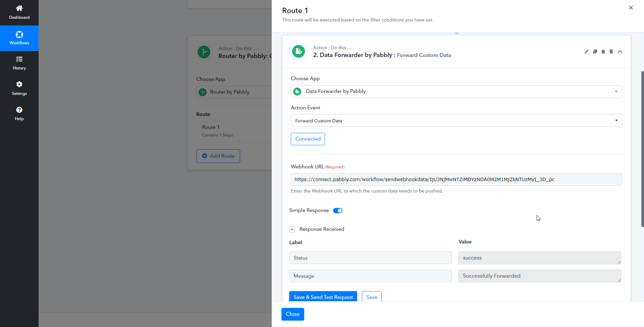Viewport: 644px width, 327px height.
Task: Click the blue Close button
Action: pos(293,314)
